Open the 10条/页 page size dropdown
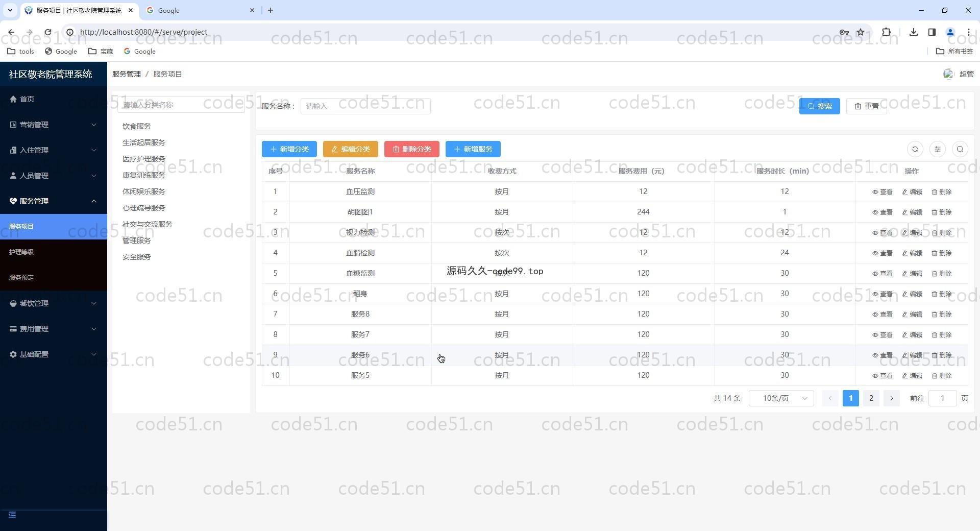This screenshot has height=531, width=980. pos(781,398)
